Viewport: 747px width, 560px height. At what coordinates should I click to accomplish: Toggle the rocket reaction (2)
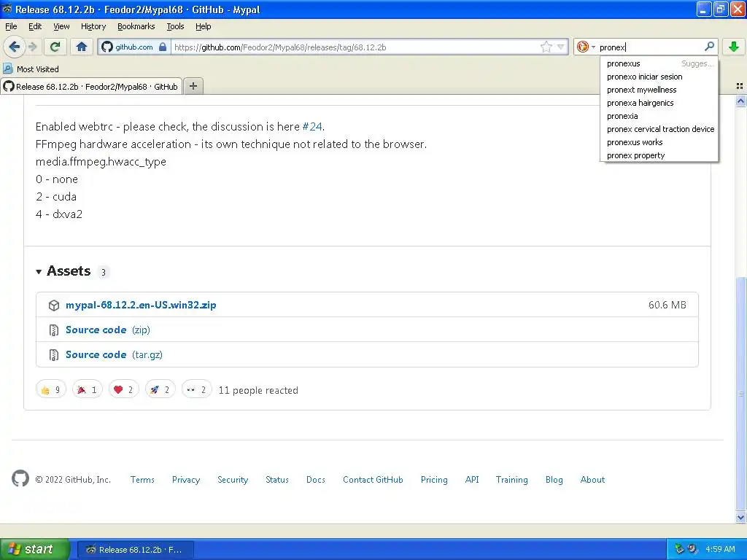160,390
